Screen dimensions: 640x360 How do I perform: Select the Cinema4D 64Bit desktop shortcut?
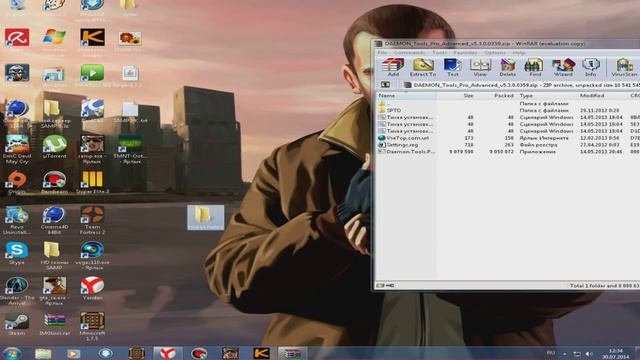tap(54, 221)
